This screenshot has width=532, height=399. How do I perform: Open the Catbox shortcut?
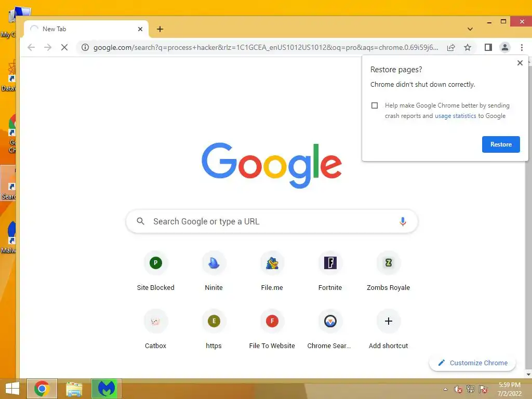click(x=155, y=329)
